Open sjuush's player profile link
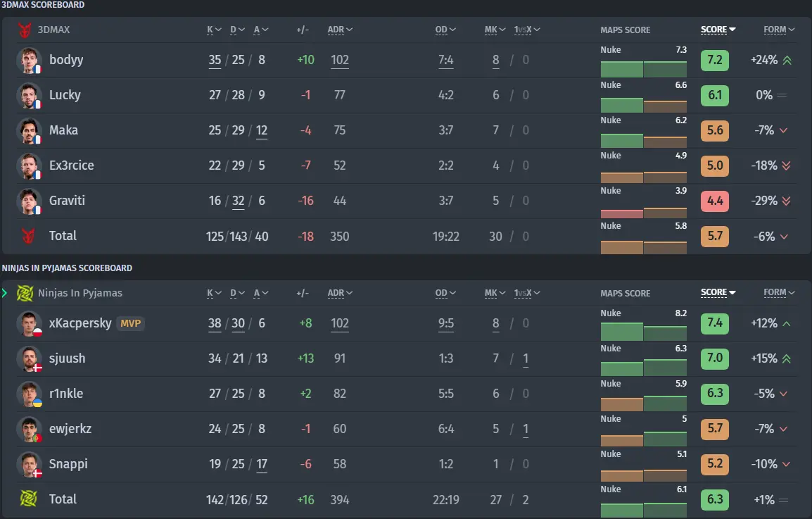Image resolution: width=812 pixels, height=519 pixels. [68, 358]
